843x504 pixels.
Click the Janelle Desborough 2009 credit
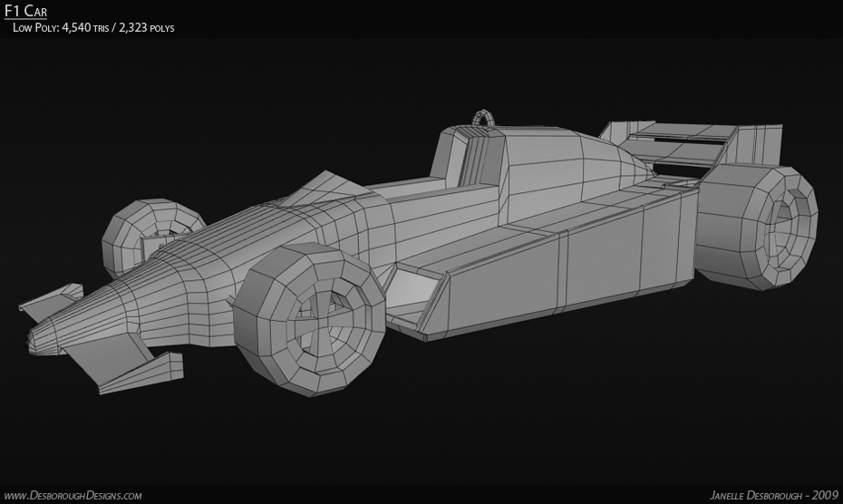coord(773,495)
